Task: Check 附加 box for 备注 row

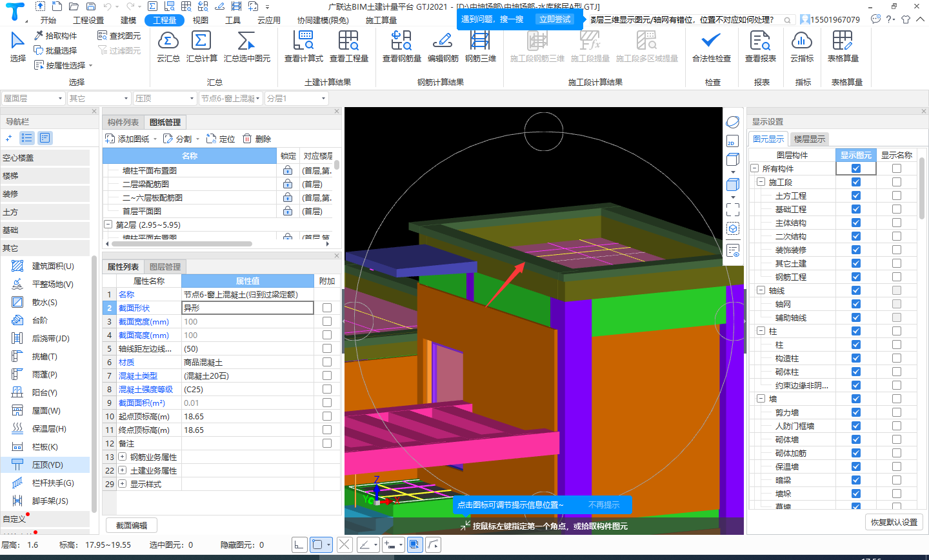Action: click(327, 443)
